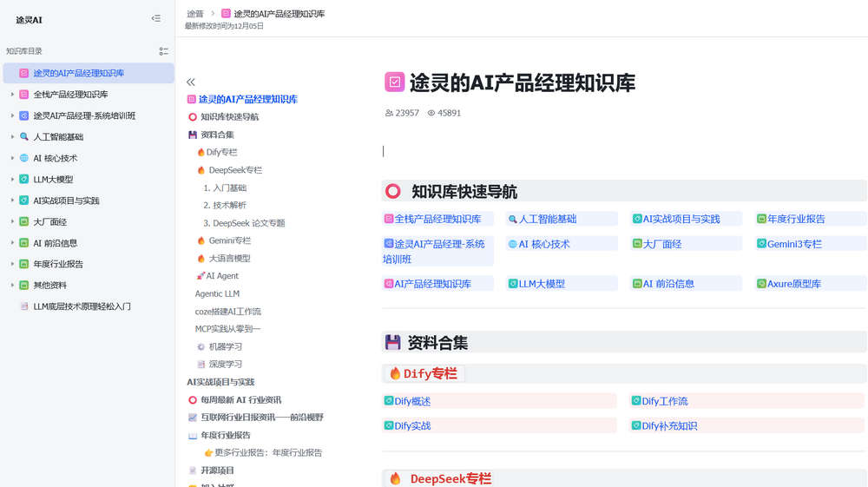Viewport: 868px width, 487px height.
Task: Click the book icon beside 年度行业报告 in the outline
Action: (193, 435)
